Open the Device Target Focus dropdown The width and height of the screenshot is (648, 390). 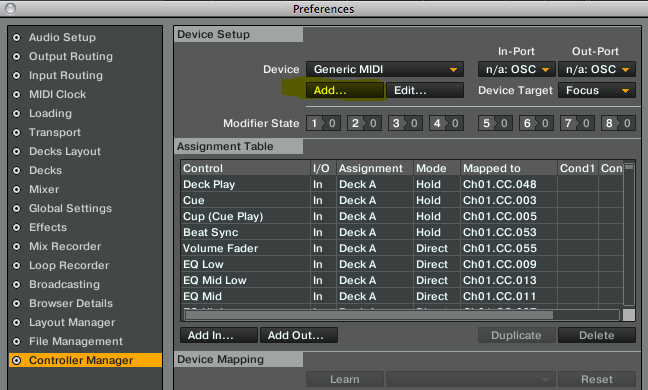tap(596, 90)
